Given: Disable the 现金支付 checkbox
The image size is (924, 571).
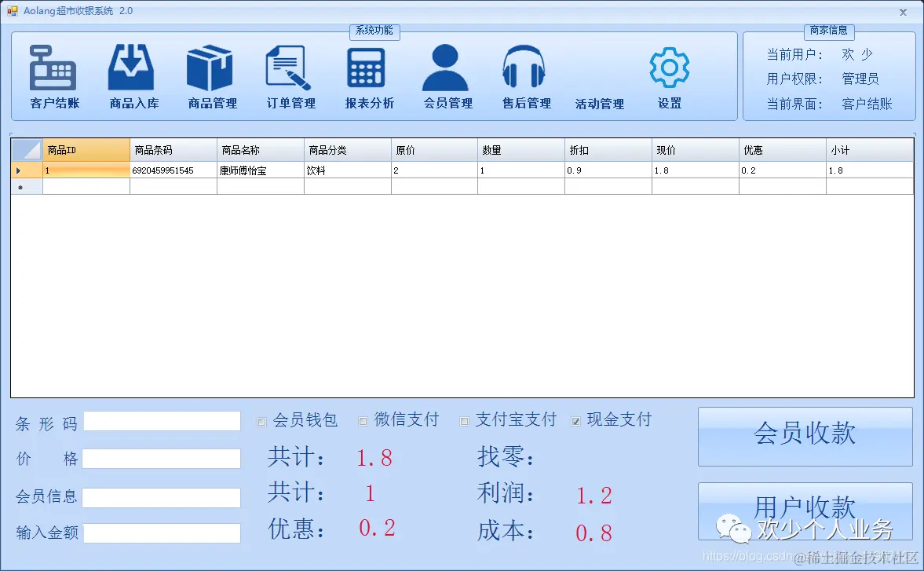Looking at the screenshot, I should click(x=575, y=421).
